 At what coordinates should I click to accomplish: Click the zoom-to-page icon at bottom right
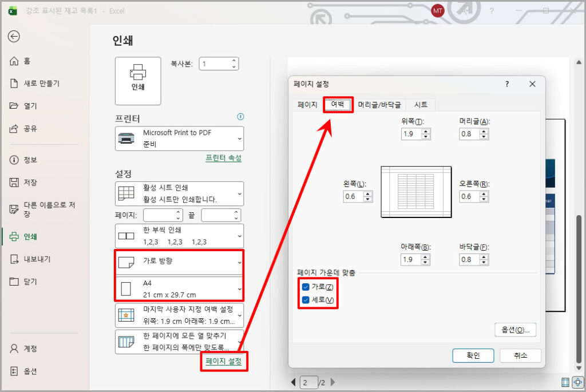577,382
